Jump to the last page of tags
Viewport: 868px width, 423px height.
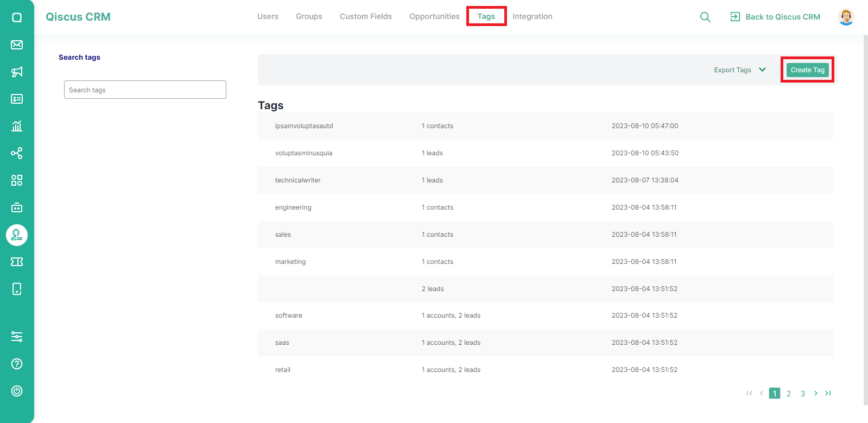828,393
